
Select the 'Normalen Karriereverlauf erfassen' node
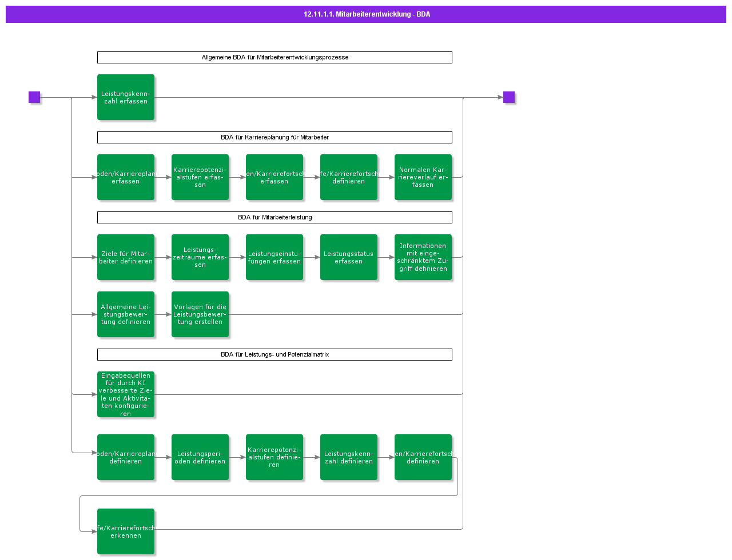pos(423,177)
